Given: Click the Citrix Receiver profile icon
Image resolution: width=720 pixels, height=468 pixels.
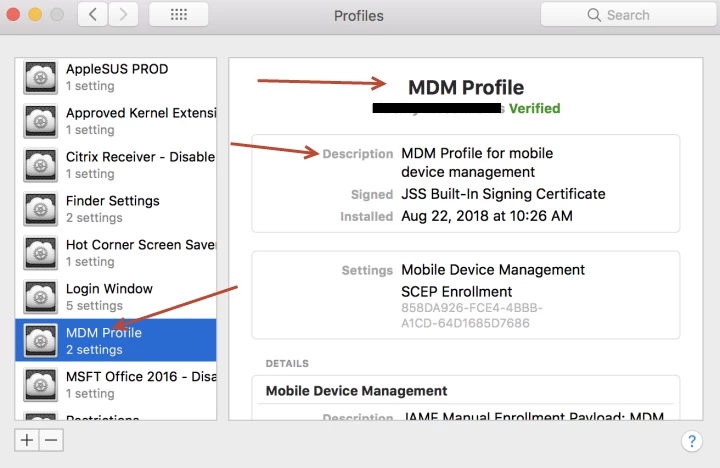Looking at the screenshot, I should [40, 165].
